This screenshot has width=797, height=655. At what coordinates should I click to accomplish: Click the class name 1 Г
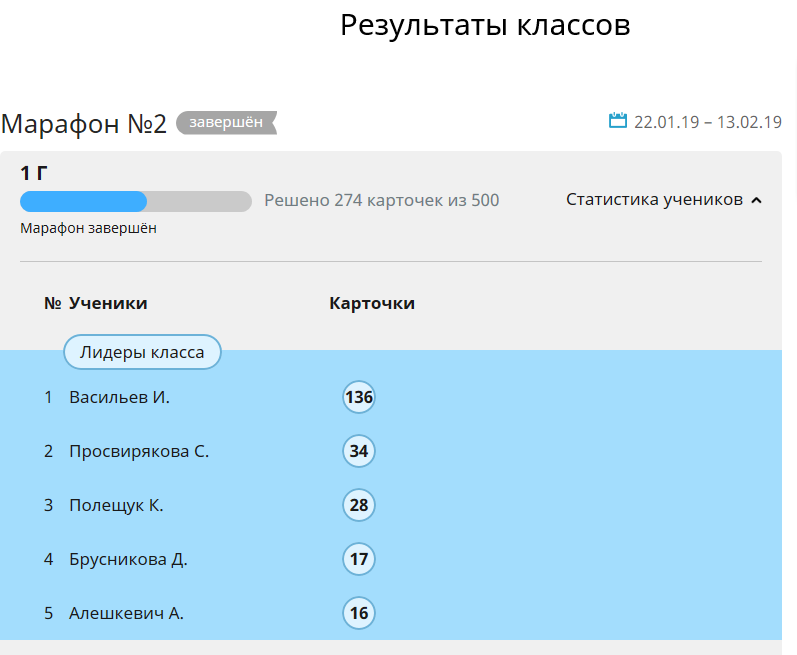[34, 173]
